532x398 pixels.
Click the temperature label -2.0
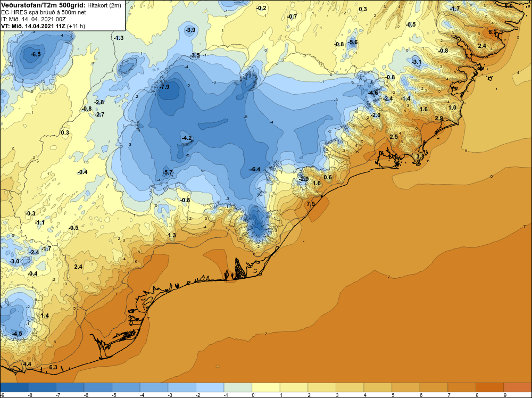coord(376,115)
